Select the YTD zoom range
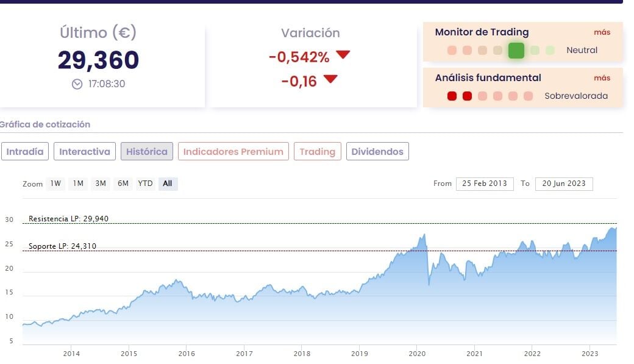This screenshot has width=634, height=364. [145, 184]
